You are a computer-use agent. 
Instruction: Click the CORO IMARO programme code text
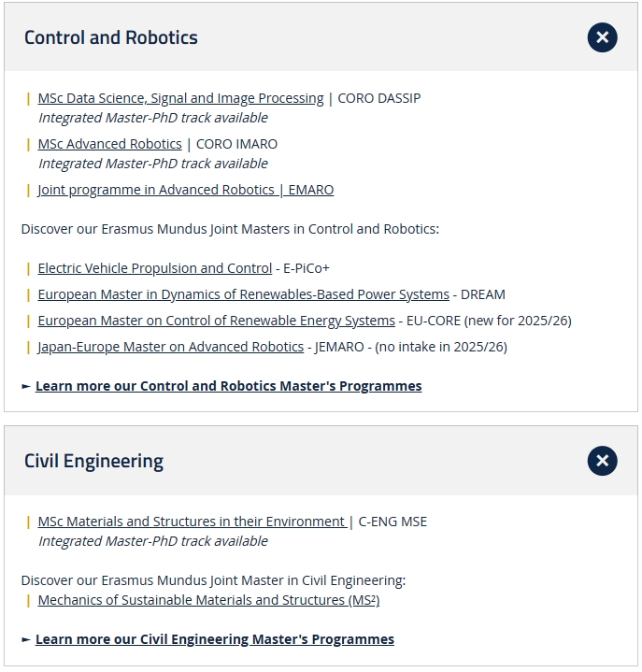(236, 144)
